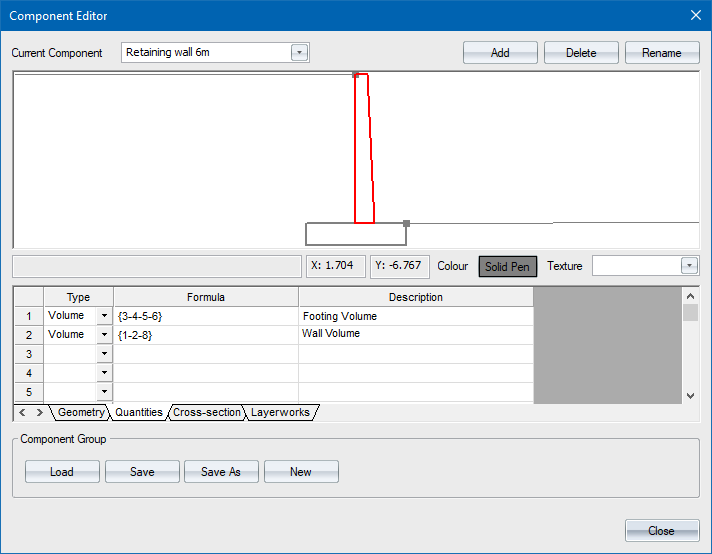Expand the Texture dropdown
This screenshot has height=554, width=712.
point(689,266)
